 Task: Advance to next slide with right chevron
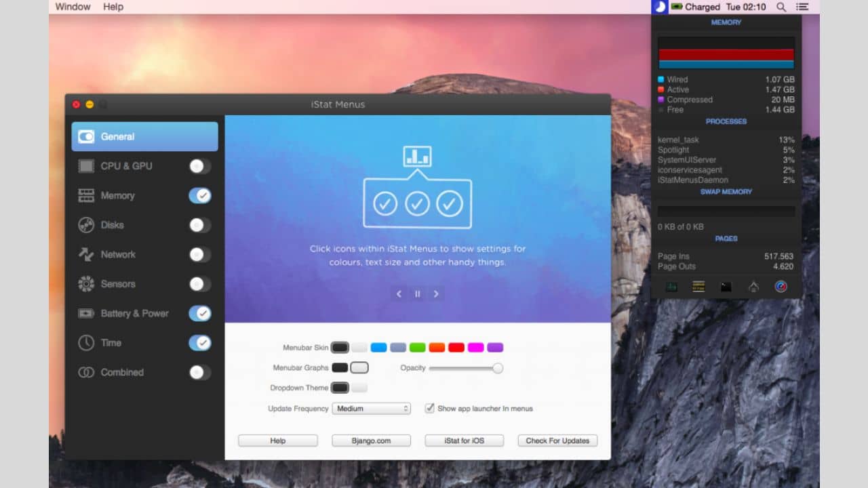point(436,294)
